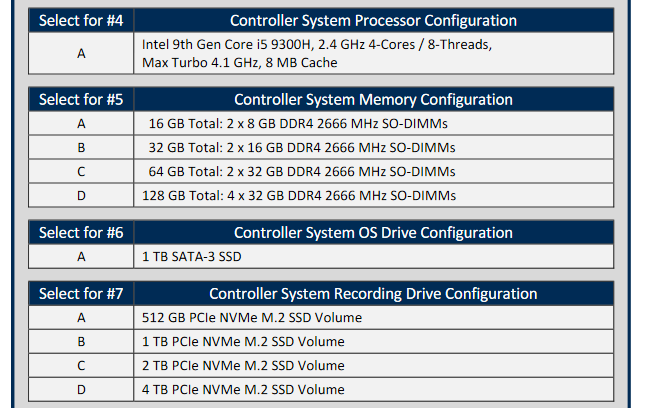Click the Controller System Memory Configuration header
Viewport: 645px width, 408px height.
(373, 99)
